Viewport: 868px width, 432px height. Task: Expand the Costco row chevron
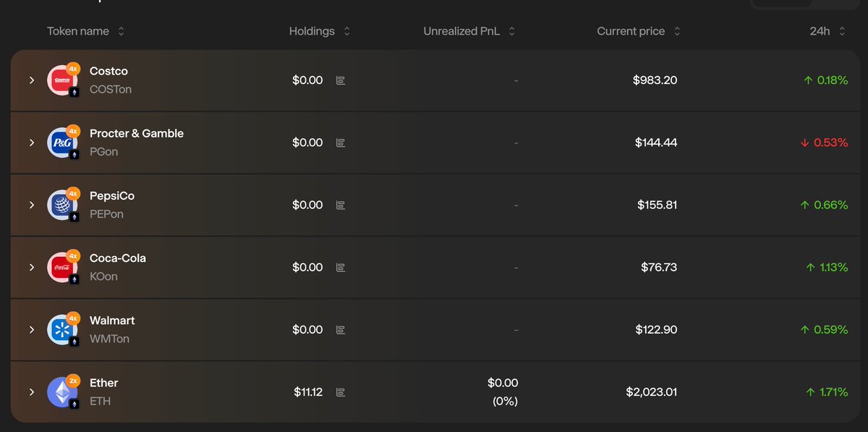[32, 80]
